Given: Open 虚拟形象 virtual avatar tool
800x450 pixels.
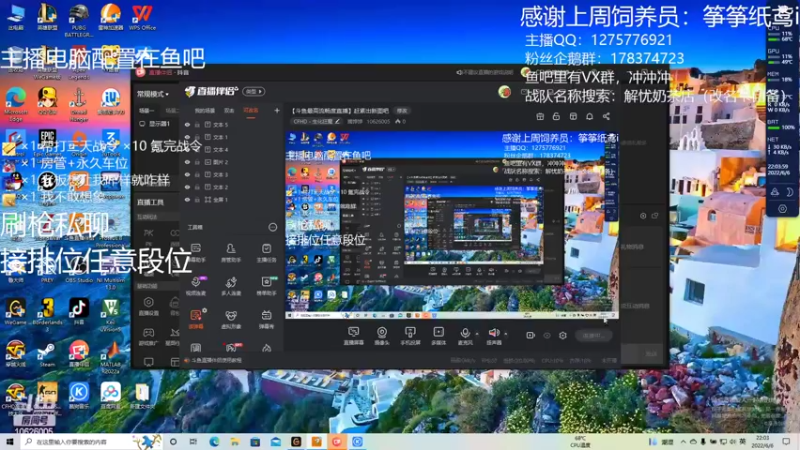Looking at the screenshot, I should tap(231, 319).
